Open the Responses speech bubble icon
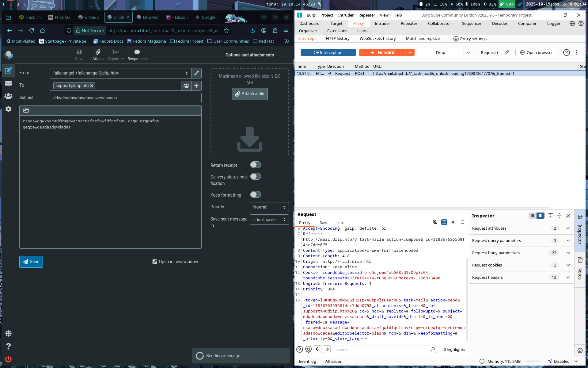The height and width of the screenshot is (368, 588). [137, 52]
